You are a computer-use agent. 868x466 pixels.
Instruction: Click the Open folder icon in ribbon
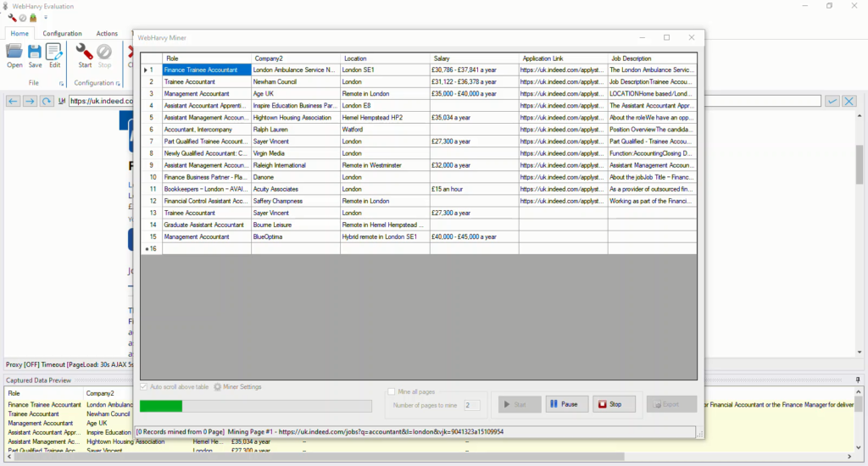pyautogui.click(x=14, y=53)
